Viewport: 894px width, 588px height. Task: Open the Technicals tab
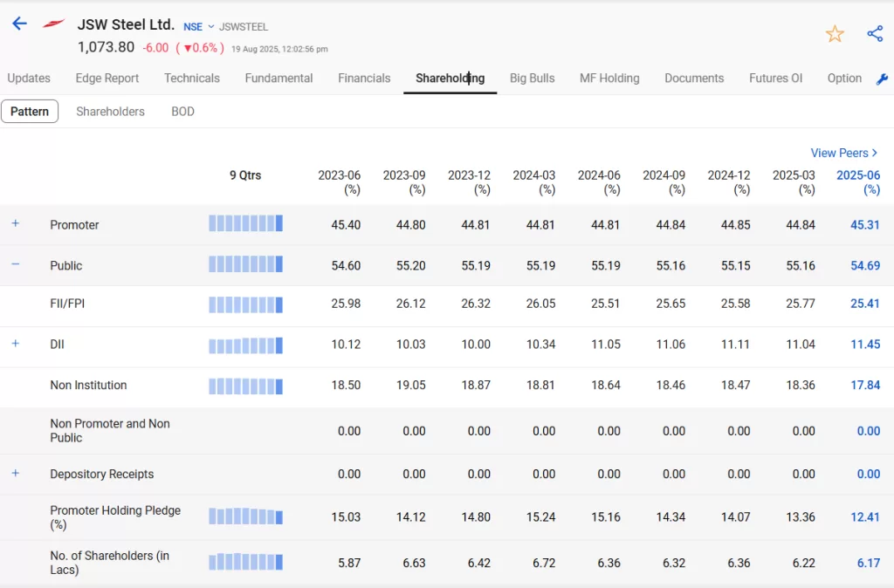(191, 78)
